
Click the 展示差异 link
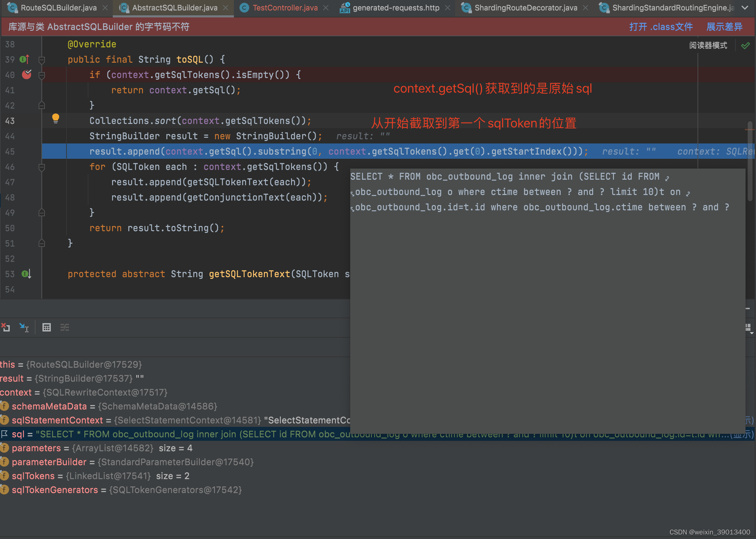(x=724, y=26)
